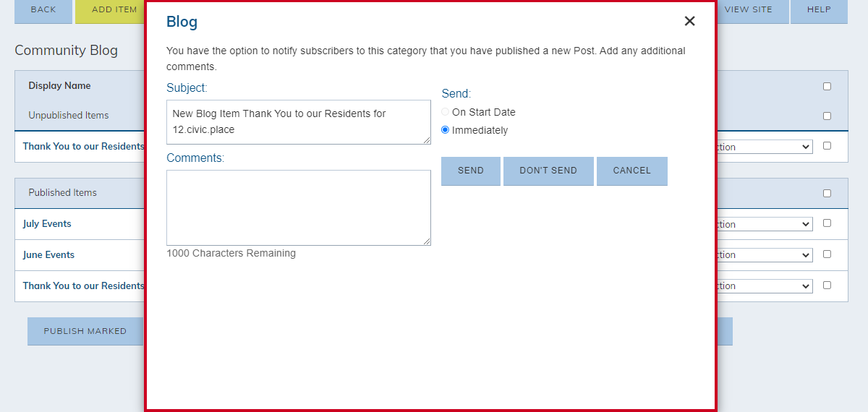Open the published Thank You to our Residents link

point(83,286)
